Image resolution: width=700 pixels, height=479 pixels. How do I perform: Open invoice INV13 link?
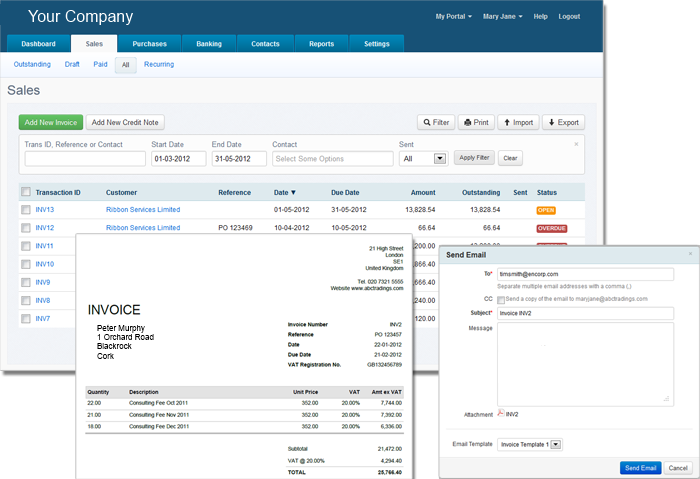click(45, 209)
